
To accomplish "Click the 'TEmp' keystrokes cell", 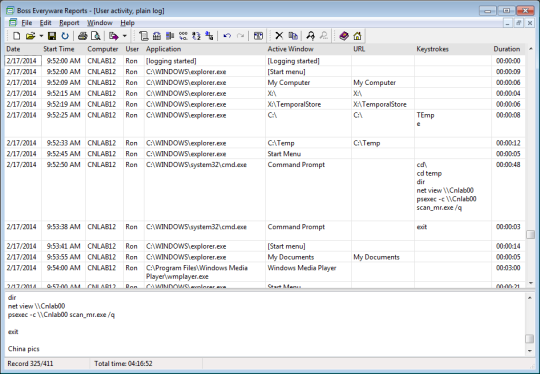I will (453, 124).
